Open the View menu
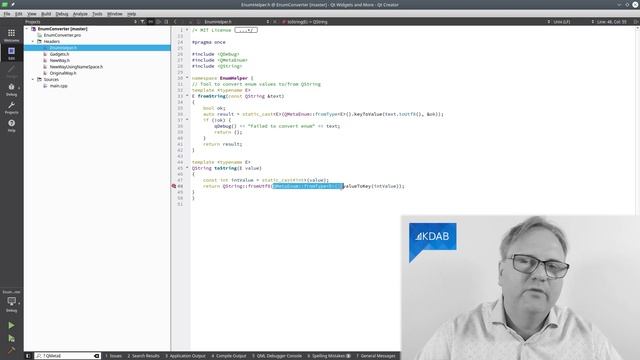The image size is (640, 360). pyautogui.click(x=31, y=14)
